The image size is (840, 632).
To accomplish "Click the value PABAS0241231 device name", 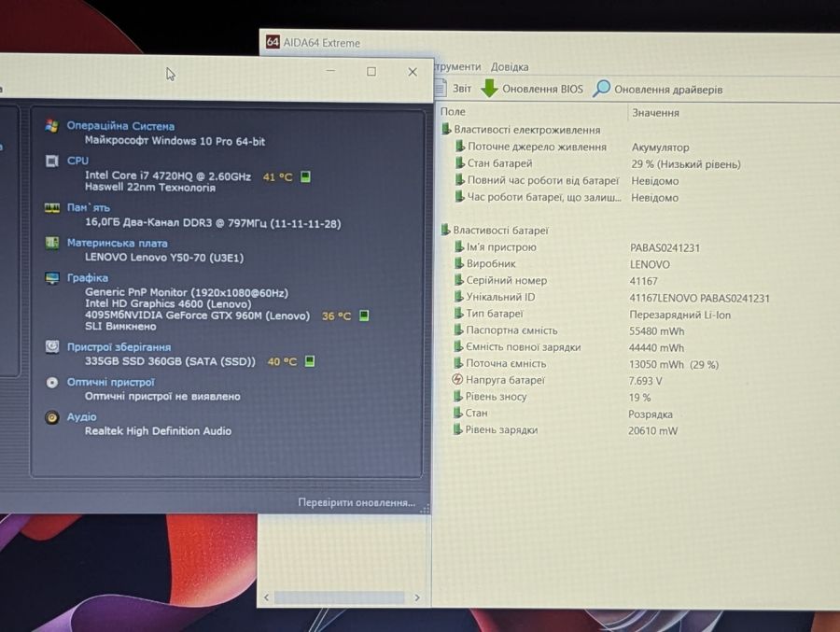I will (665, 248).
